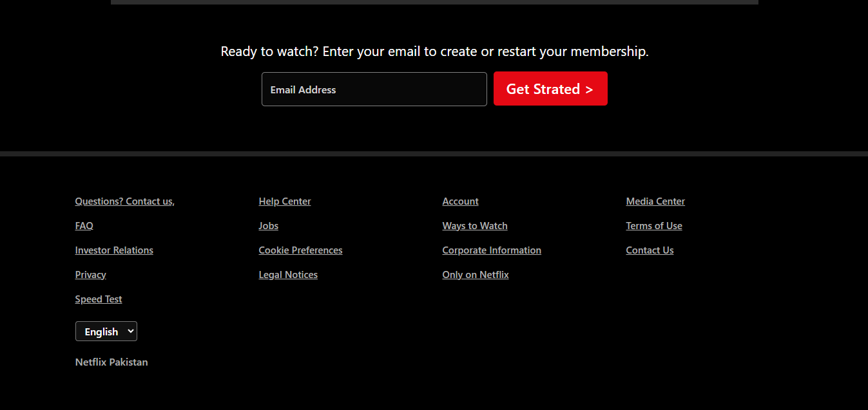Browse the Jobs link
This screenshot has width=868, height=410.
point(269,226)
